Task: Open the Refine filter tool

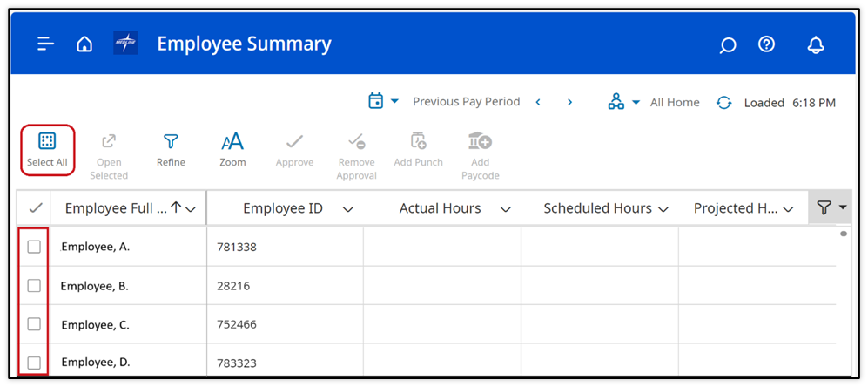Action: (171, 149)
